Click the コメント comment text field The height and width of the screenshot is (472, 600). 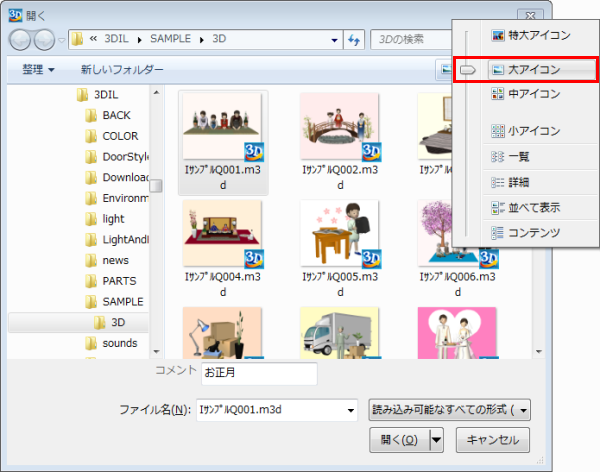[x=259, y=373]
